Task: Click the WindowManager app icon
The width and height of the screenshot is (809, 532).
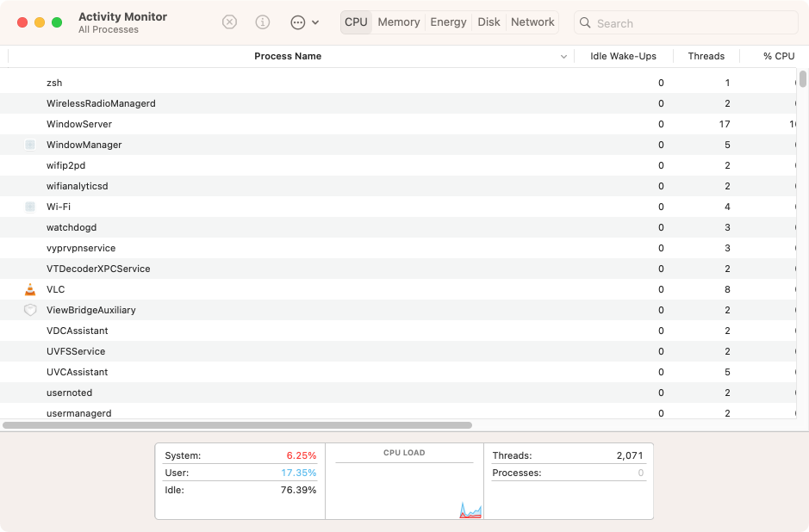Action: 30,145
